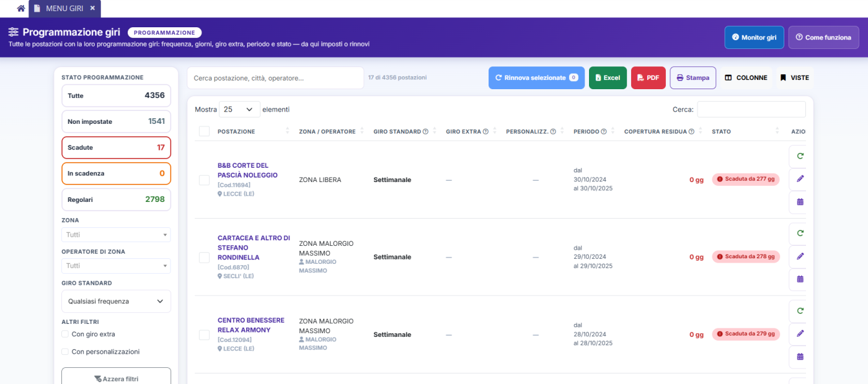Open the Qualsiasi frequenza dropdown

pos(116,301)
